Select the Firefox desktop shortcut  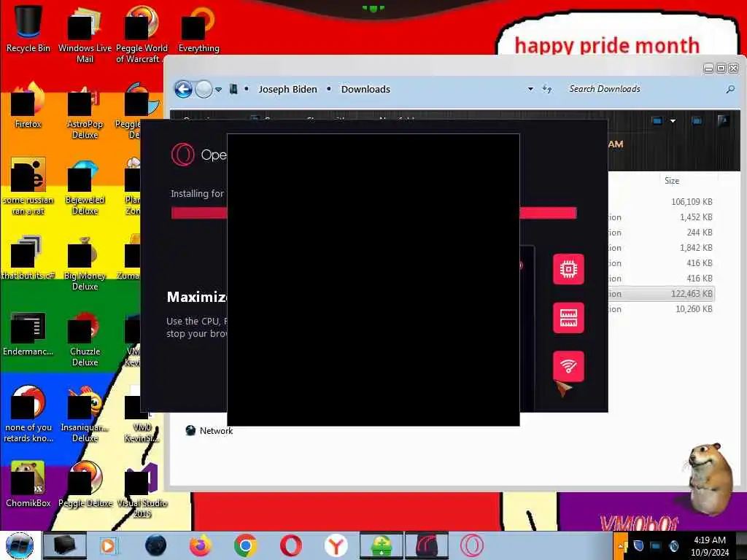[x=28, y=105]
